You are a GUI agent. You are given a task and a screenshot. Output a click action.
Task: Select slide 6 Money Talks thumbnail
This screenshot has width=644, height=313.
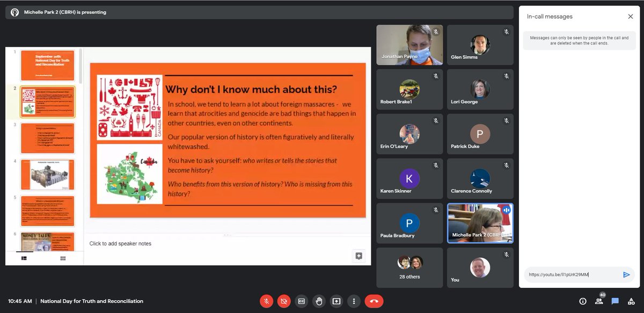(48, 241)
